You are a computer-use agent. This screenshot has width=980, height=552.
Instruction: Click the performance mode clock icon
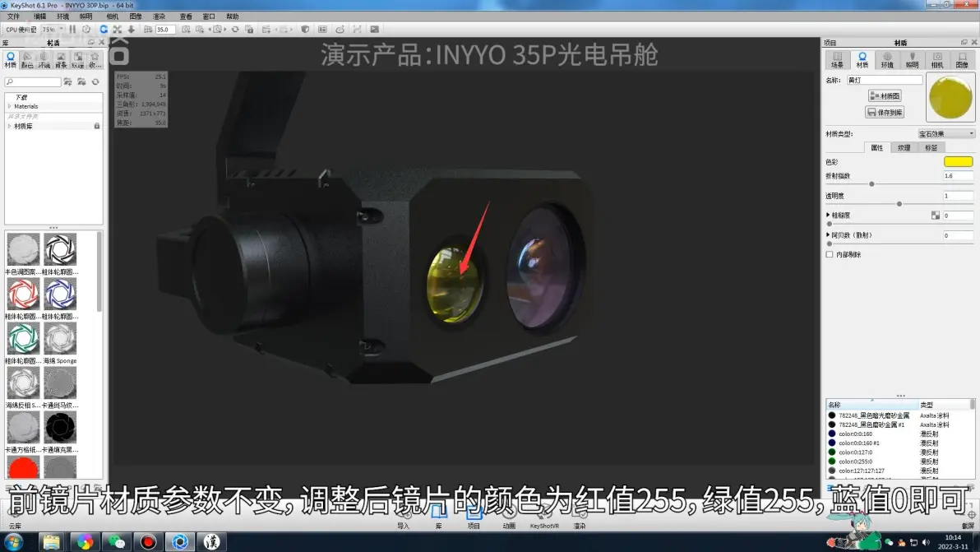click(x=86, y=30)
